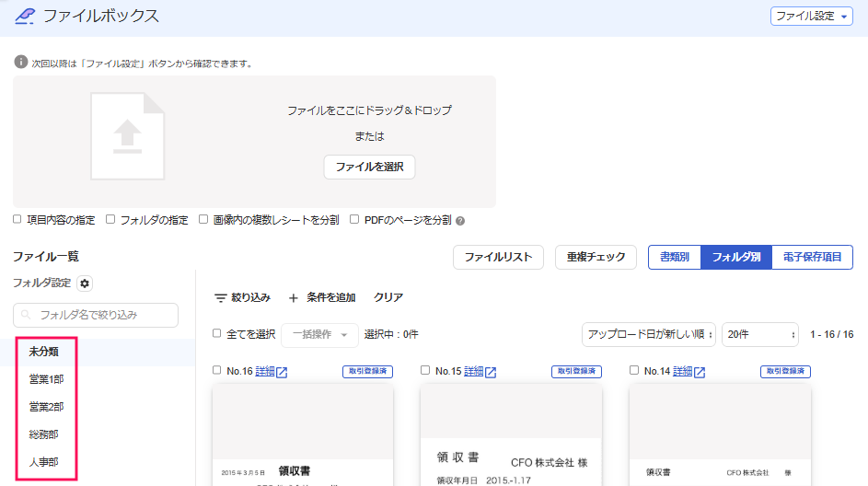Click the クリア filter link
The width and height of the screenshot is (868, 486).
388,298
